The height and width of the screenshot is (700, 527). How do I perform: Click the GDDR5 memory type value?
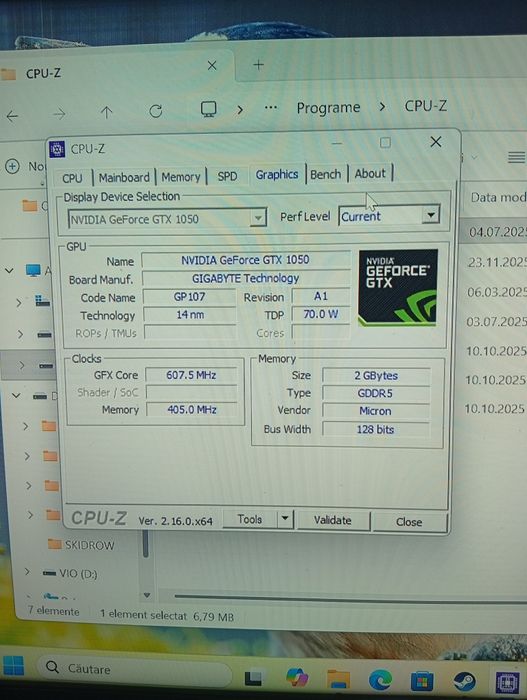(376, 393)
